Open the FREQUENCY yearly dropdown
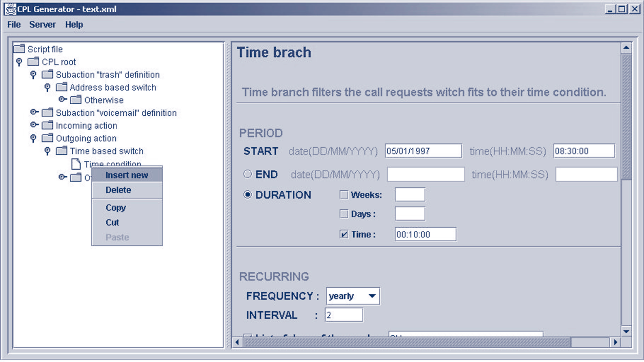This screenshot has height=362, width=644. pos(372,296)
